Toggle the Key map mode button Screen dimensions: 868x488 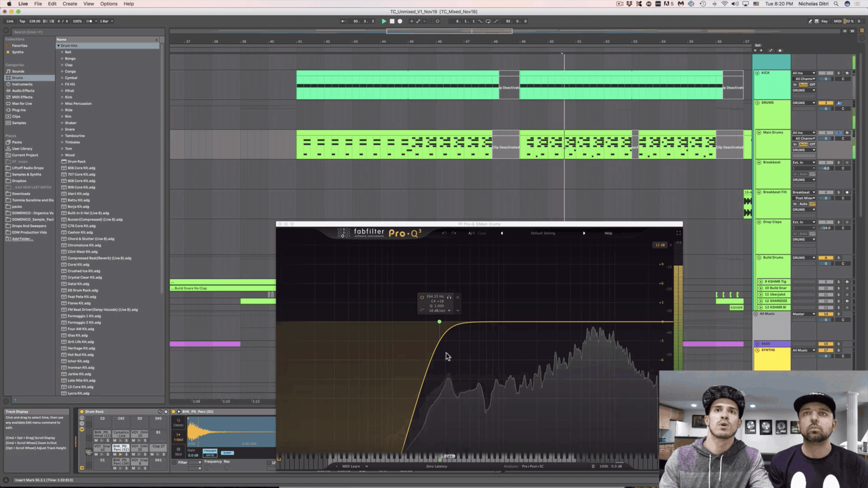click(x=824, y=21)
